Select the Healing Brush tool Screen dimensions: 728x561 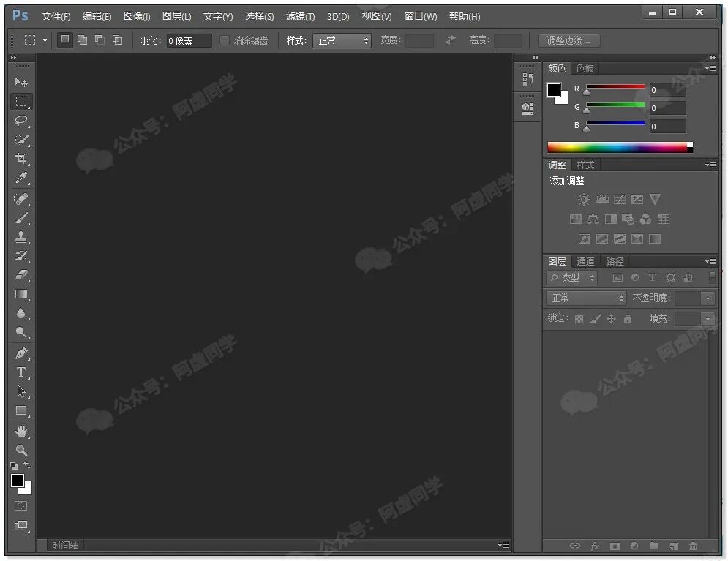pos(21,199)
